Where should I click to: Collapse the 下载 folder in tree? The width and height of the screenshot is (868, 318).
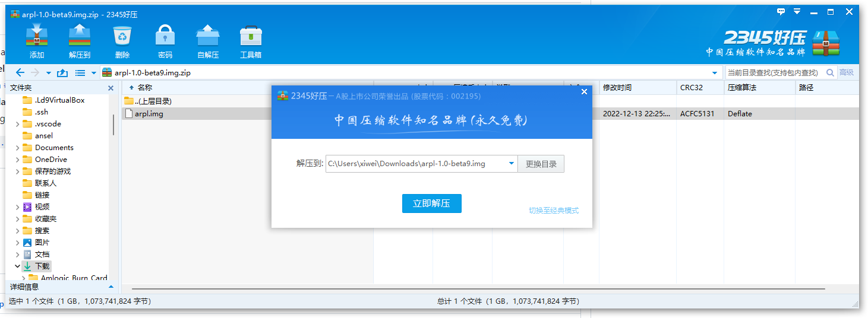point(17,266)
